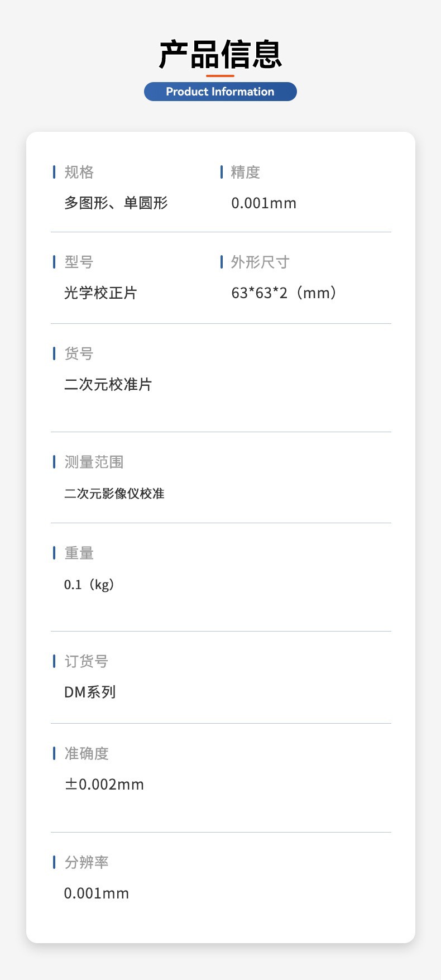441x980 pixels.
Task: Select the 精度 field label
Action: click(x=245, y=172)
